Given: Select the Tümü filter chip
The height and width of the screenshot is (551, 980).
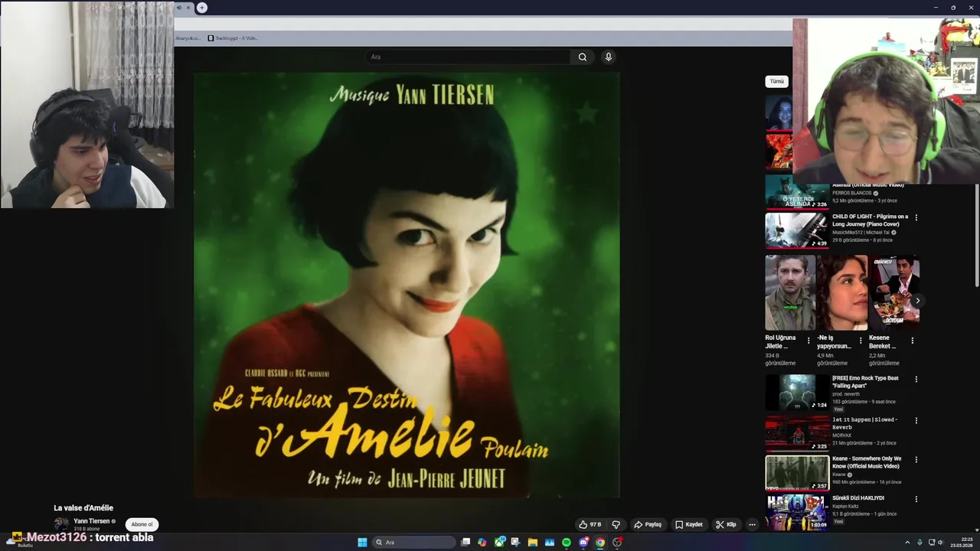Looking at the screenshot, I should pos(777,81).
